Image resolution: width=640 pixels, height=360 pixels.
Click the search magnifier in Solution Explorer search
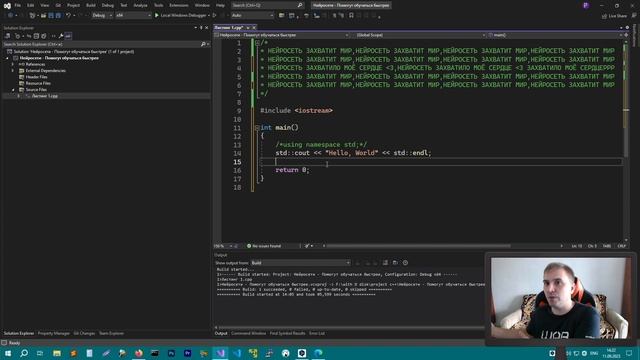(x=203, y=44)
